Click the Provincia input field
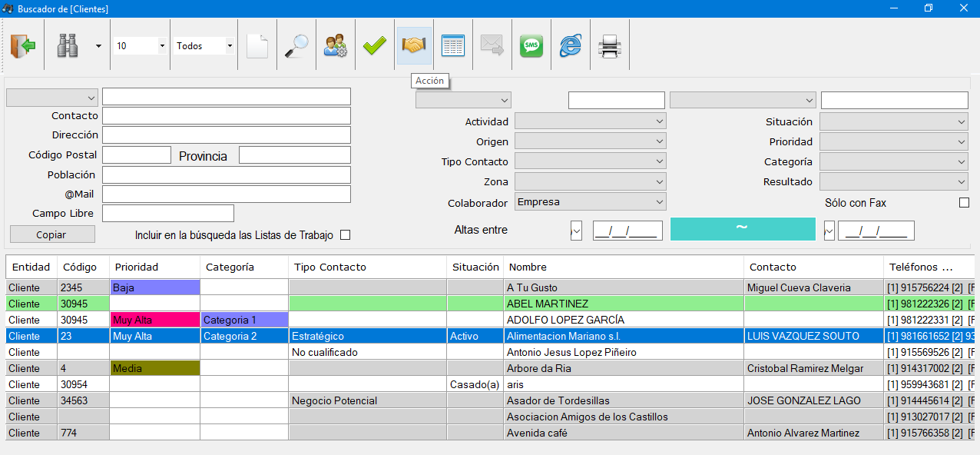 pyautogui.click(x=295, y=155)
